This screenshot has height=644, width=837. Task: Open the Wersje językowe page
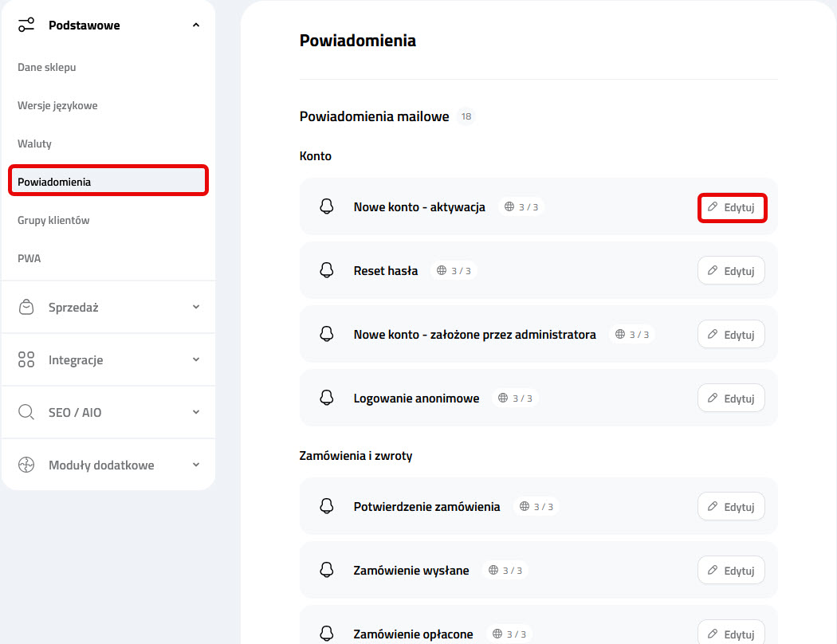57,105
